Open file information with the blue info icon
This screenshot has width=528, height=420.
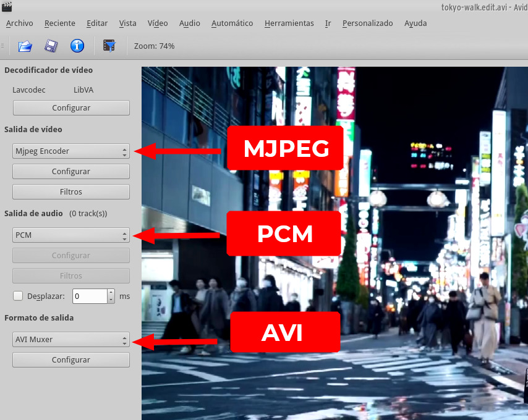[x=76, y=46]
